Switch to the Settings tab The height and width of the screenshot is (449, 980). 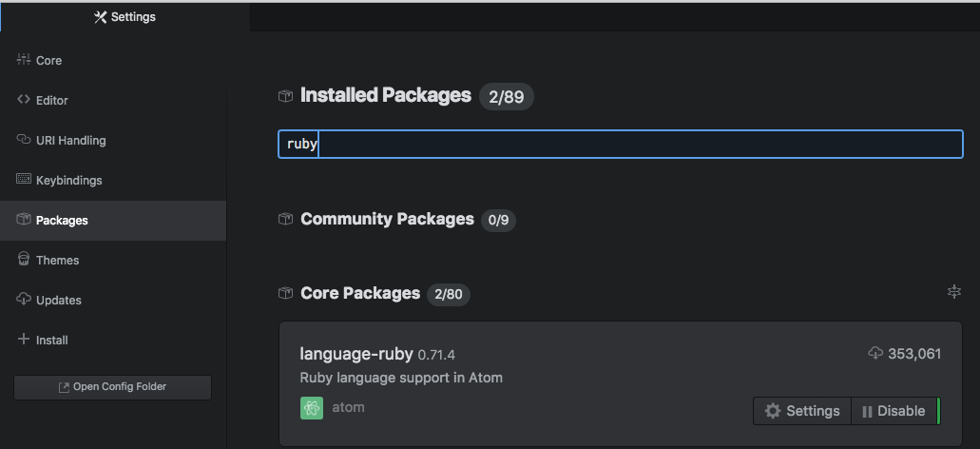click(x=125, y=17)
